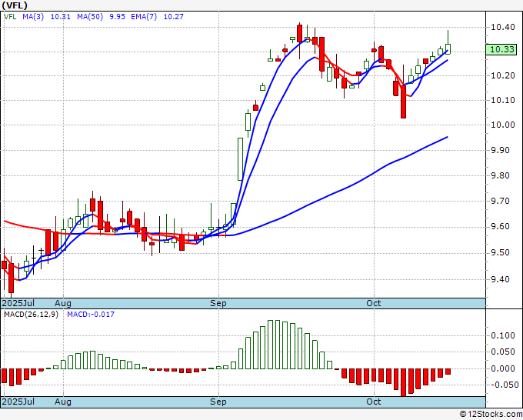
Task: Click the green 10.33 current price tag
Action: click(501, 49)
